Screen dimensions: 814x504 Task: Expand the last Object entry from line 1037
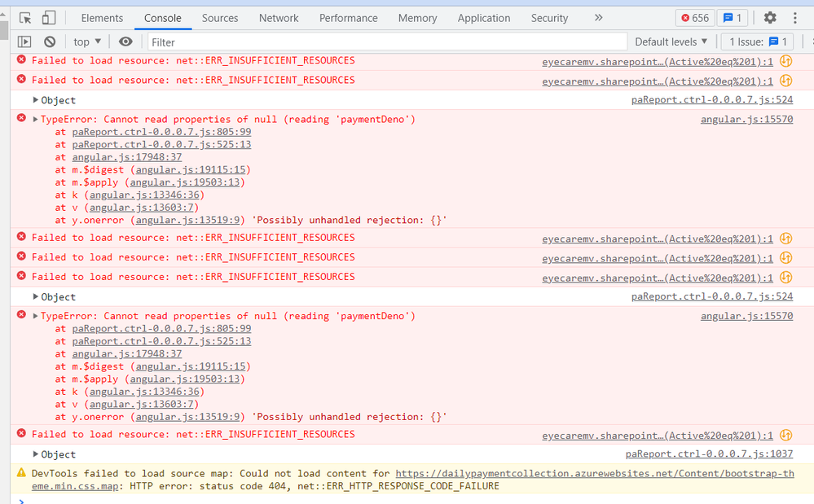(x=35, y=454)
